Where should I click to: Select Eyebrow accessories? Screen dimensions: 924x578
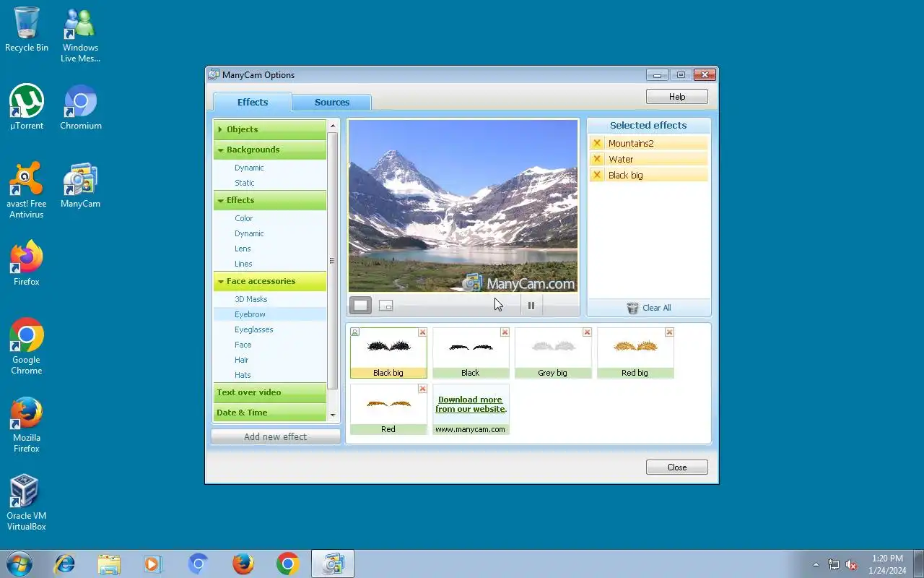(x=270, y=314)
